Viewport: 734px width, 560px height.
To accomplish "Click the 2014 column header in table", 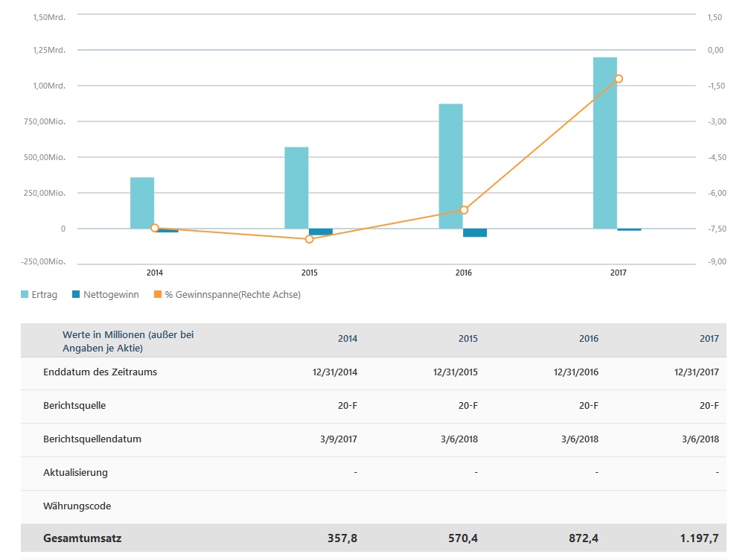I will point(347,339).
